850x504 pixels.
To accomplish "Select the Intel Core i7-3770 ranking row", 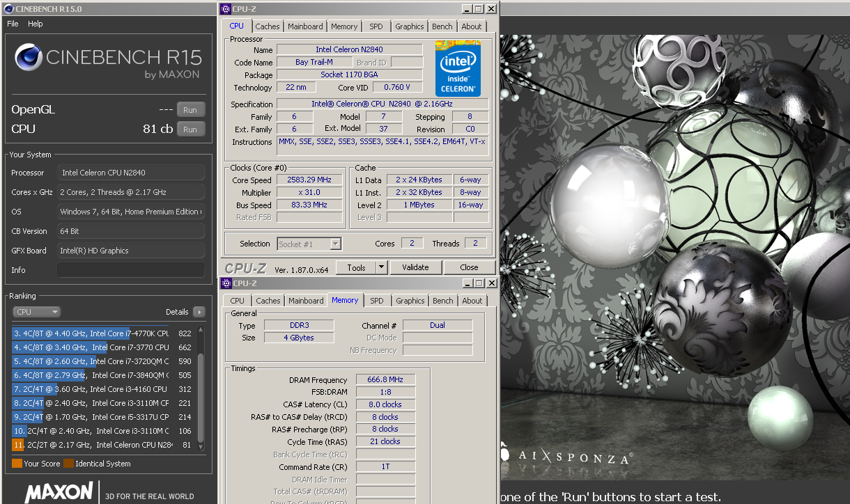I will click(x=102, y=347).
